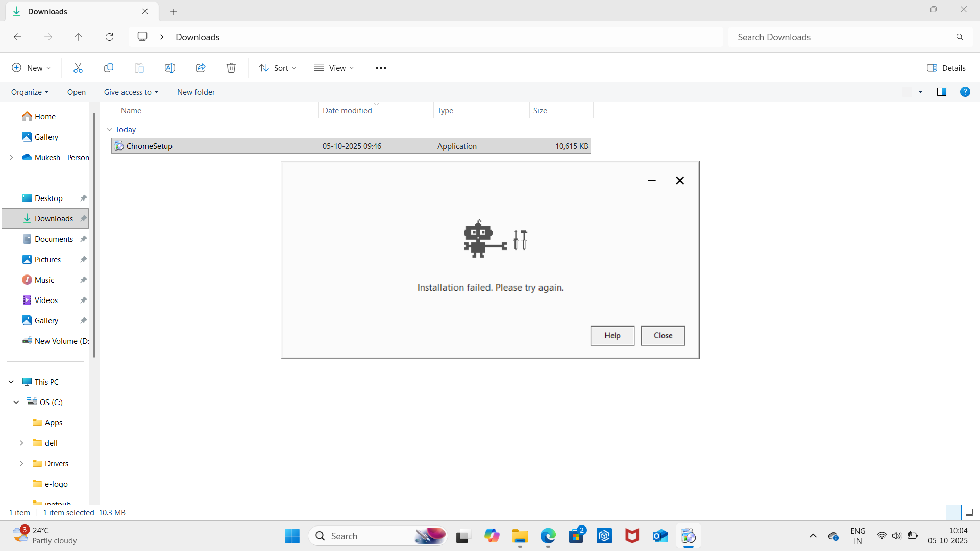Click Close in installation failed dialog
Viewport: 980px width, 551px height.
click(x=663, y=336)
